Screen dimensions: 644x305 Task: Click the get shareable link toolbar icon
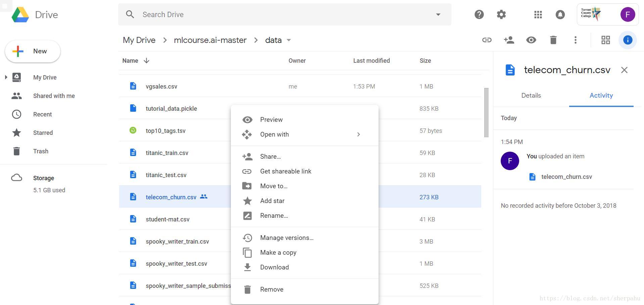pyautogui.click(x=487, y=40)
